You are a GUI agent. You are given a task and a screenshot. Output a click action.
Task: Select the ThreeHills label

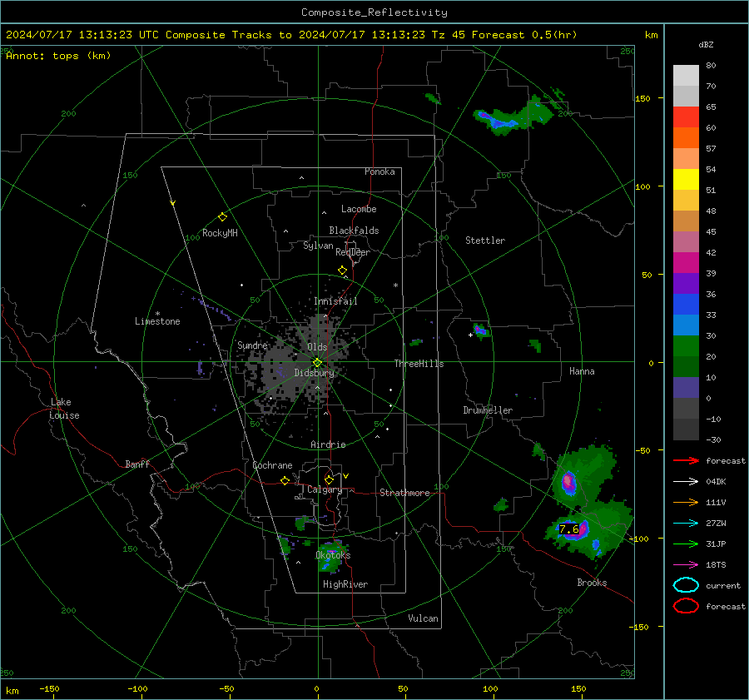pos(419,364)
